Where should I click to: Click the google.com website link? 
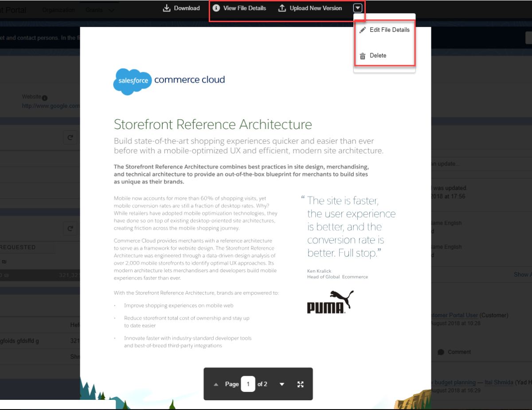(x=51, y=106)
